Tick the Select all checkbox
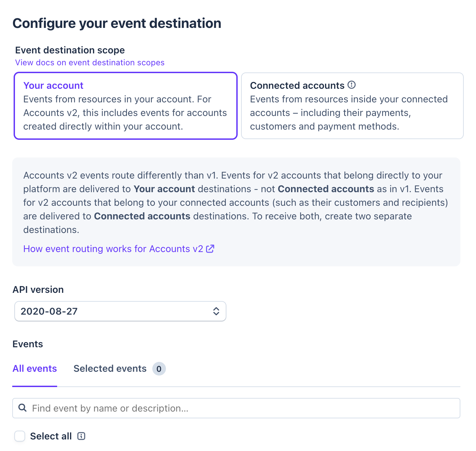 [x=20, y=436]
